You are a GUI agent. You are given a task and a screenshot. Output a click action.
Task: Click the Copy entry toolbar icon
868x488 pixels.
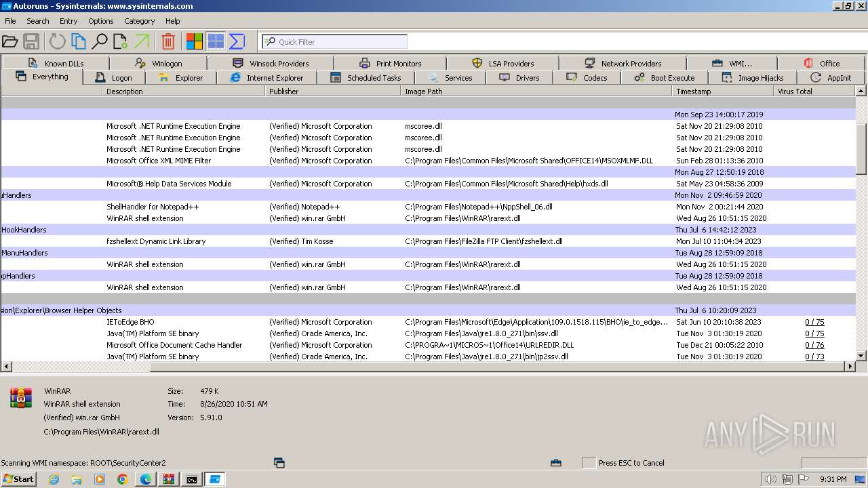[79, 41]
